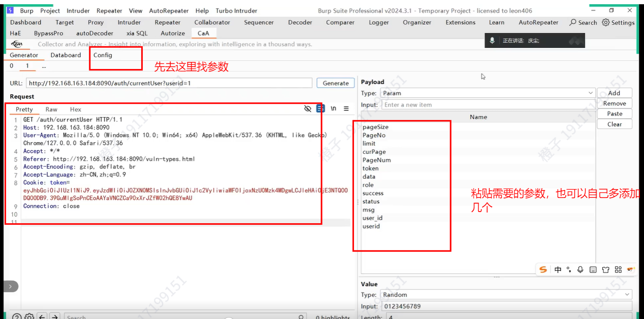
Task: Click the Sogou voice input microphone
Action: pos(581,270)
